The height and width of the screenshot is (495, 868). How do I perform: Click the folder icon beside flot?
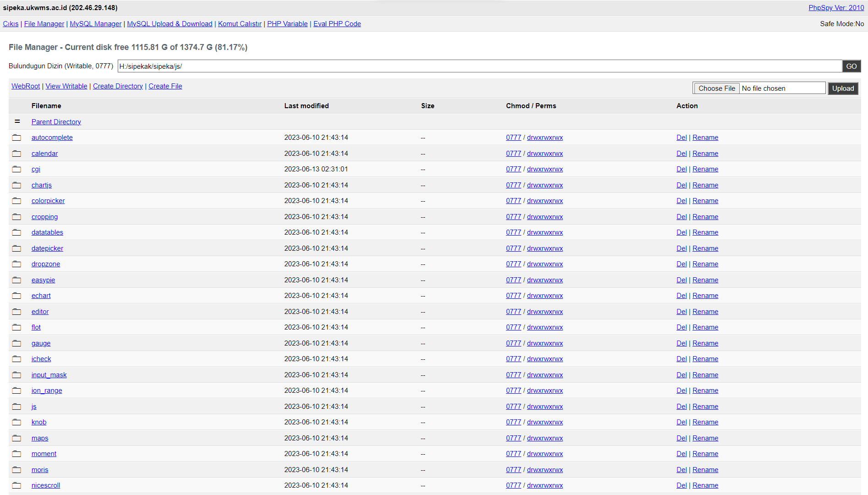pyautogui.click(x=16, y=327)
